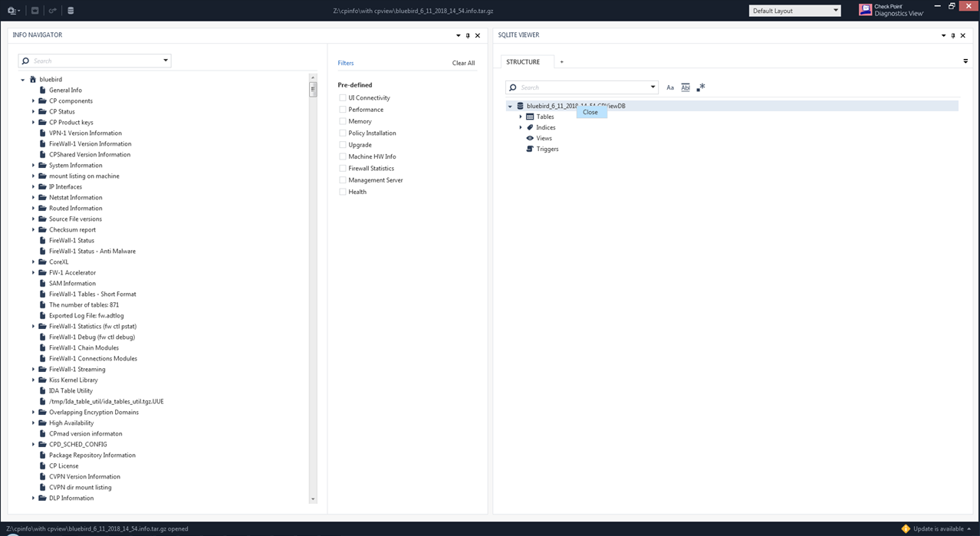Screen dimensions: 980x536
Task: Select SAM Information item
Action: pyautogui.click(x=72, y=283)
